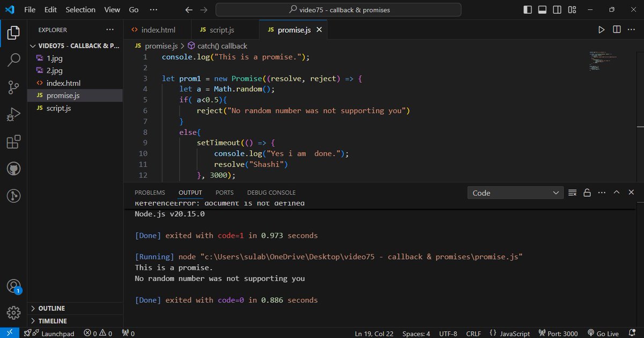Open index.html in the explorer

pyautogui.click(x=75, y=83)
